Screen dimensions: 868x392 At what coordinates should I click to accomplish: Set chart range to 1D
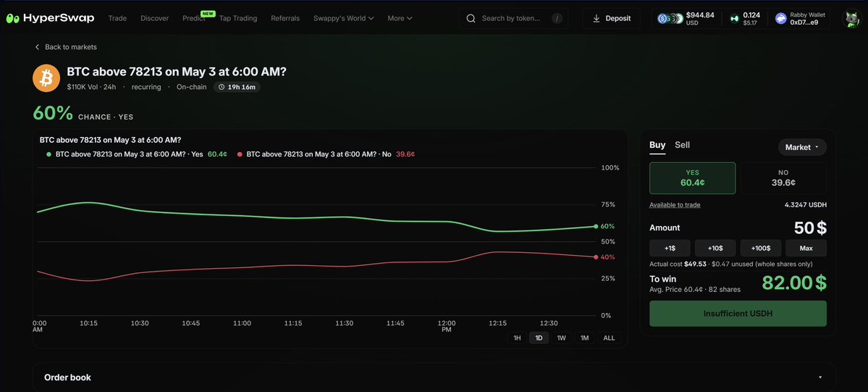pyautogui.click(x=539, y=338)
